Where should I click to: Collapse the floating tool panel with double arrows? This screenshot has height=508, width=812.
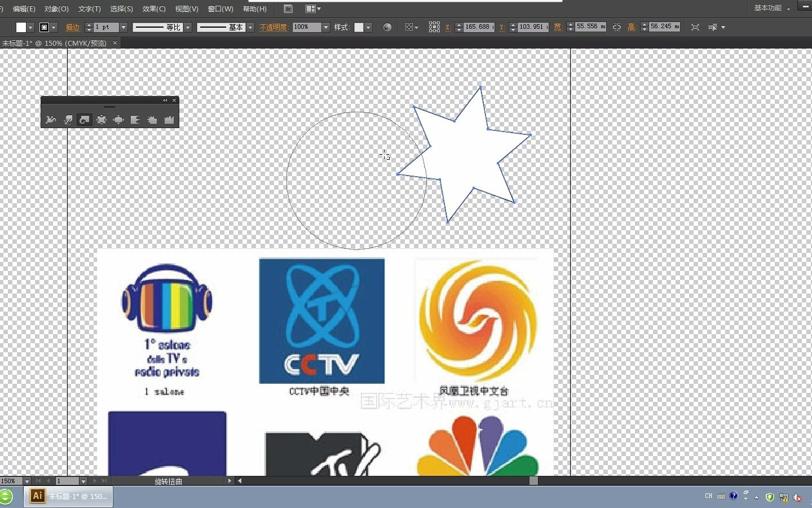(x=165, y=100)
